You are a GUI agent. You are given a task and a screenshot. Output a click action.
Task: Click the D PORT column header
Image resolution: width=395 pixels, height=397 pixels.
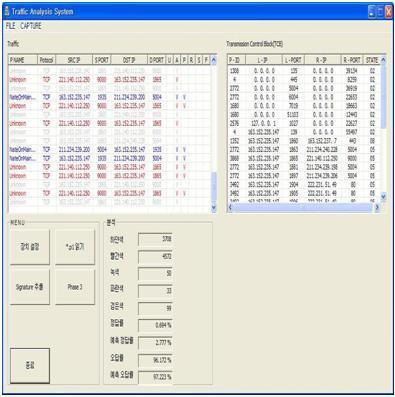click(x=156, y=60)
